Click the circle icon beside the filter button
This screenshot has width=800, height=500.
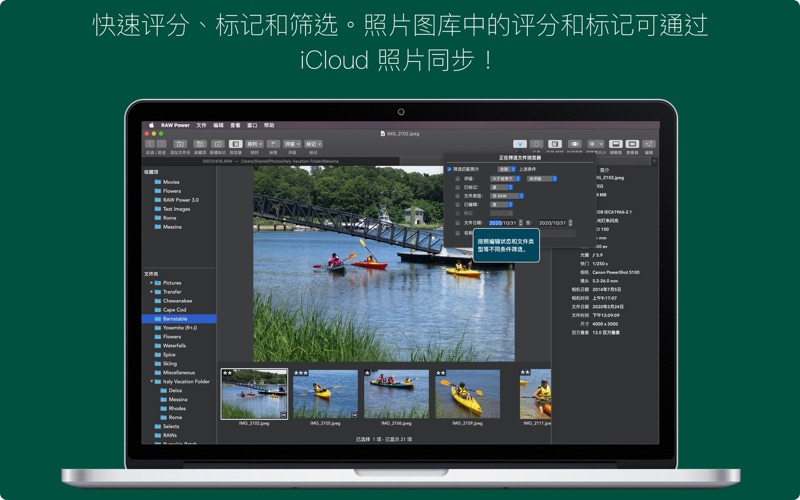click(x=536, y=144)
